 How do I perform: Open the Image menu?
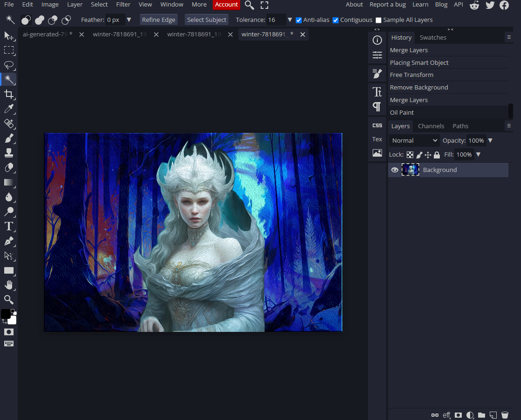point(50,5)
